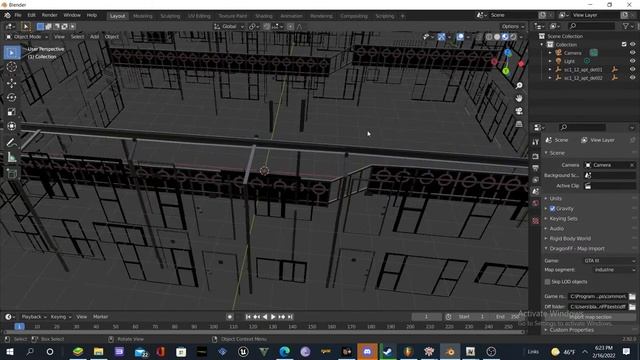
Task: Hide the Camera object in outliner
Action: (x=632, y=53)
